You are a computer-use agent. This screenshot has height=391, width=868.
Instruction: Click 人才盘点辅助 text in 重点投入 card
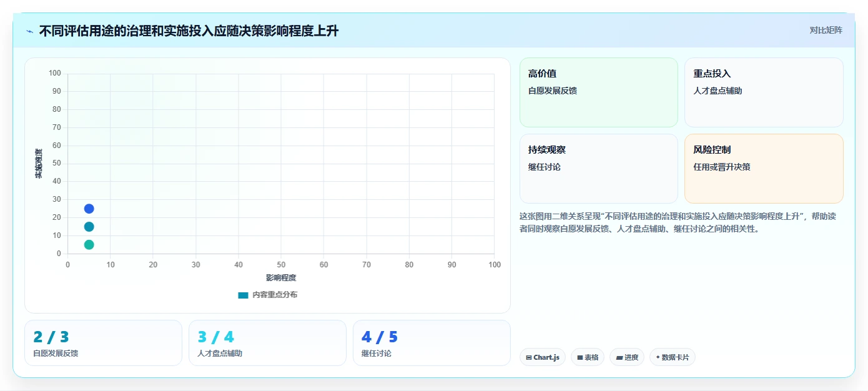tap(718, 91)
